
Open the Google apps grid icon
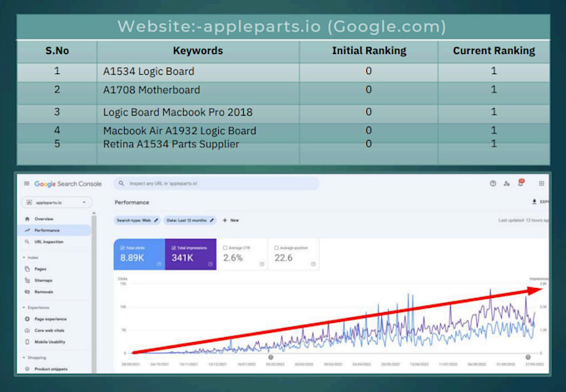click(542, 183)
